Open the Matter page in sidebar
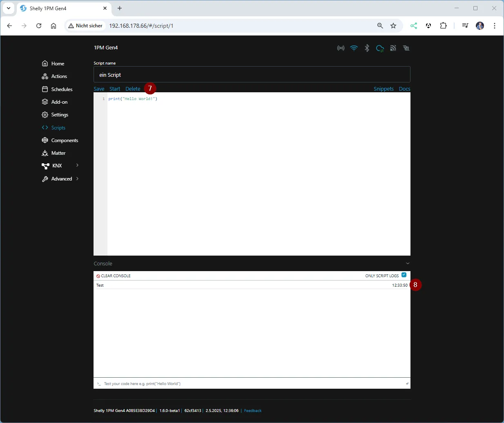 point(58,153)
